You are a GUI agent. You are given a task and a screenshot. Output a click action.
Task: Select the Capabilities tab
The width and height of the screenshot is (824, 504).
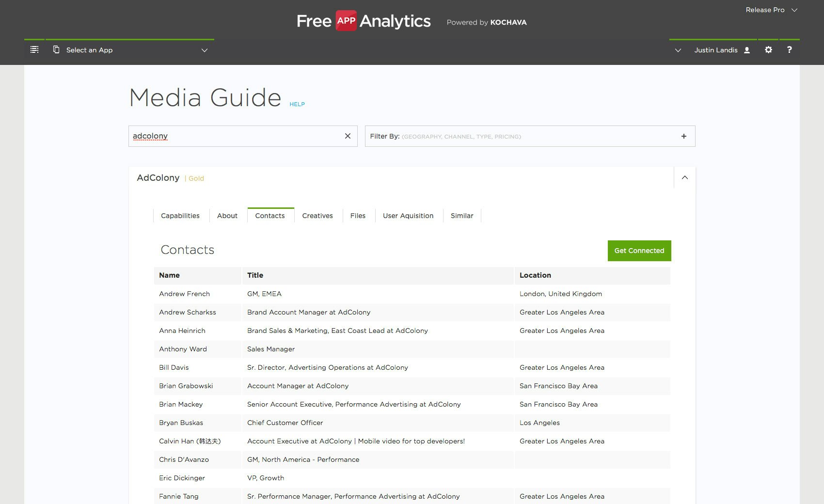point(180,216)
